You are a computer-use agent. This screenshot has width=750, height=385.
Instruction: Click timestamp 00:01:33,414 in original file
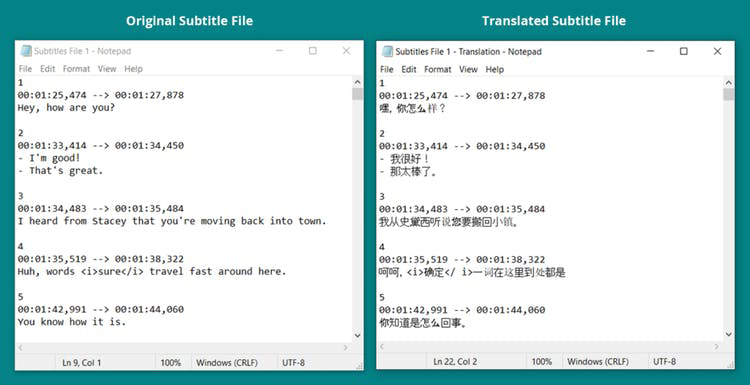52,145
